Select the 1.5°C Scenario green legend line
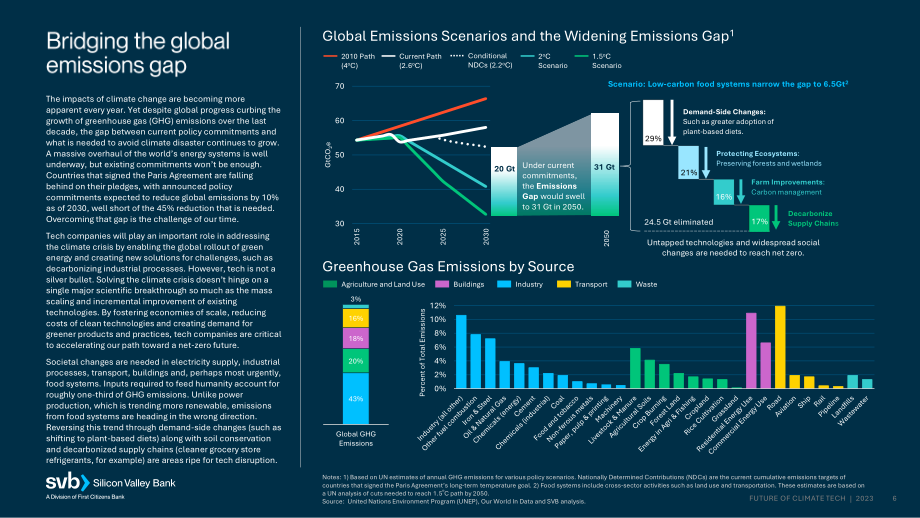This screenshot has height=518, width=920. pos(581,56)
